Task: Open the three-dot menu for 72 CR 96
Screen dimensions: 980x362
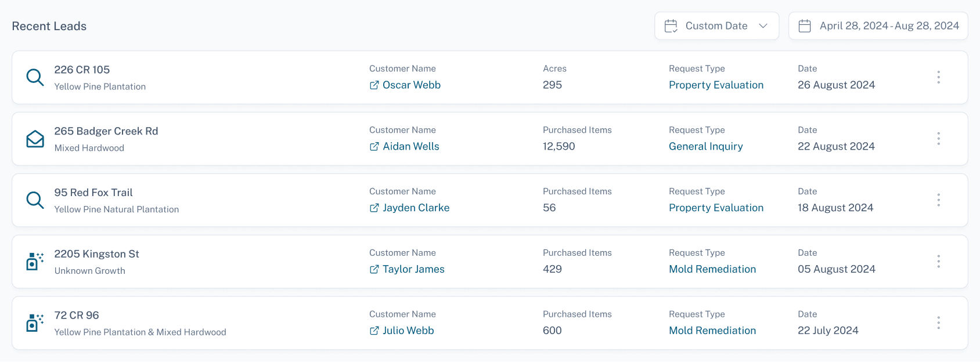Action: click(x=938, y=323)
